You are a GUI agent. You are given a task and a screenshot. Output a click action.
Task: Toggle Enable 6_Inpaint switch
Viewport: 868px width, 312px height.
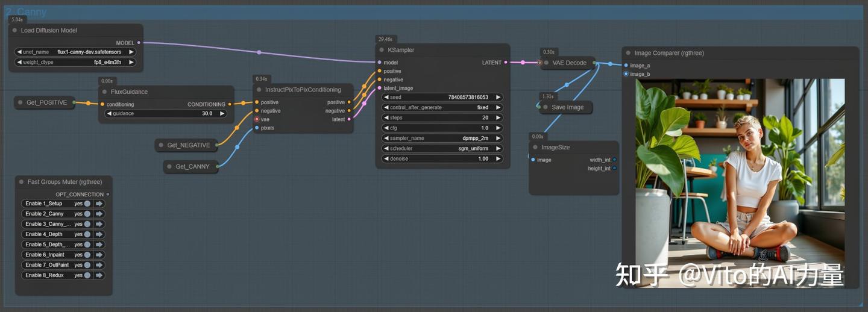87,255
